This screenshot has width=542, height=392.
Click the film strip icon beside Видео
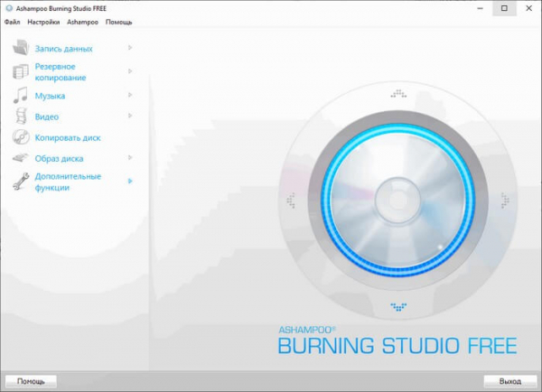21,116
